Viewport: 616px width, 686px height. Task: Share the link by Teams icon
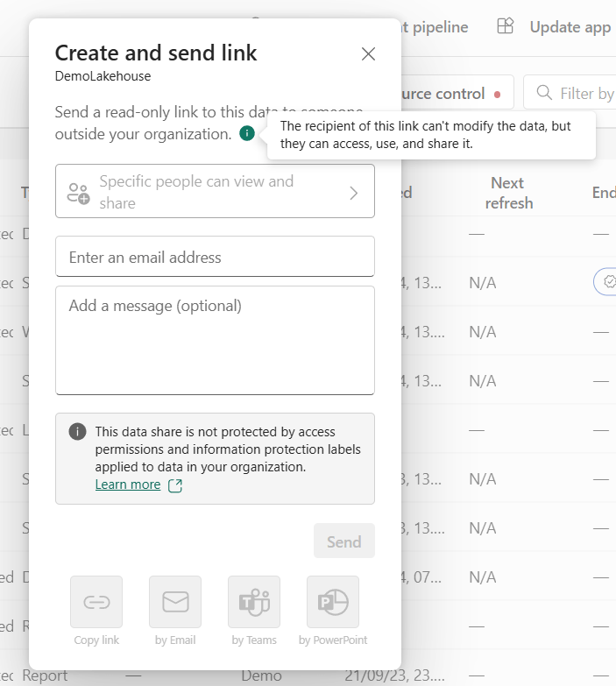pos(254,602)
